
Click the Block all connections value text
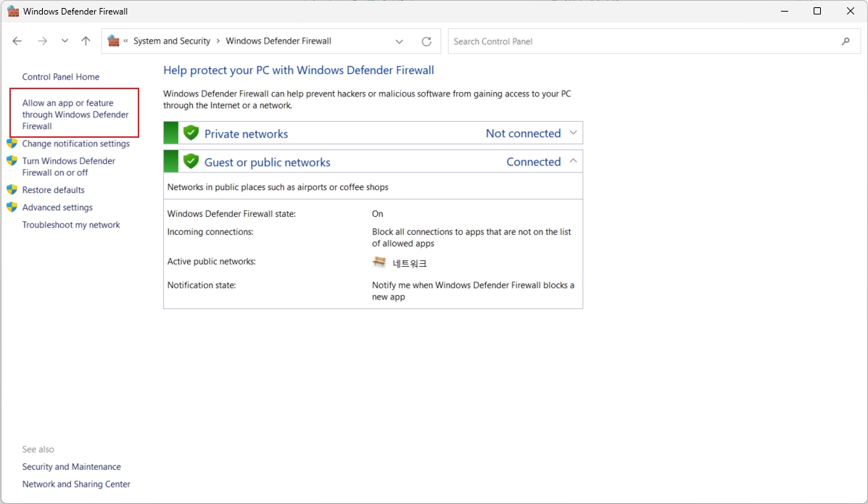pyautogui.click(x=471, y=238)
